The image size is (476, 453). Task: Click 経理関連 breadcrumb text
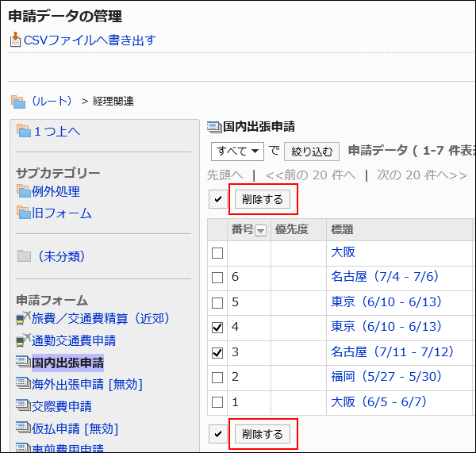click(113, 101)
